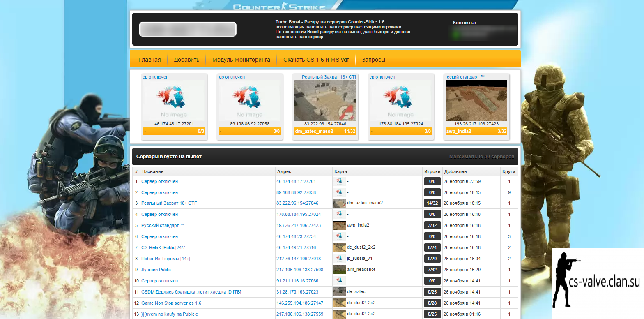Click card title ending in сский стандарт ™

[x=465, y=77]
